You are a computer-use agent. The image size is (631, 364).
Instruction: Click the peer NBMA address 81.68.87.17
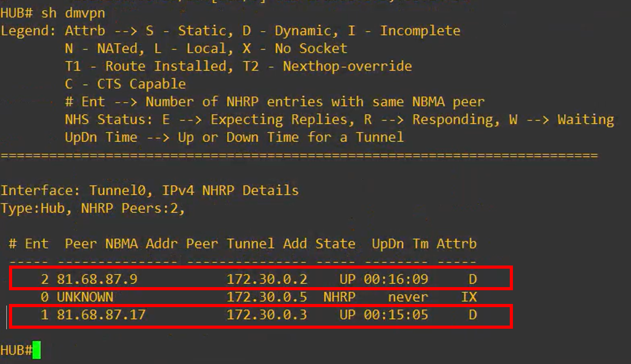[101, 314]
